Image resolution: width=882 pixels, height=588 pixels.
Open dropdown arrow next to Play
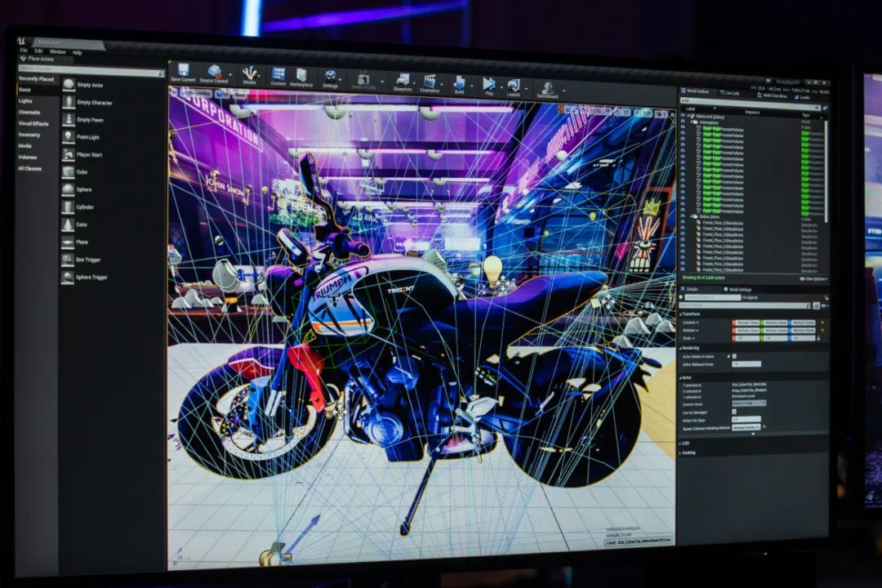501,87
